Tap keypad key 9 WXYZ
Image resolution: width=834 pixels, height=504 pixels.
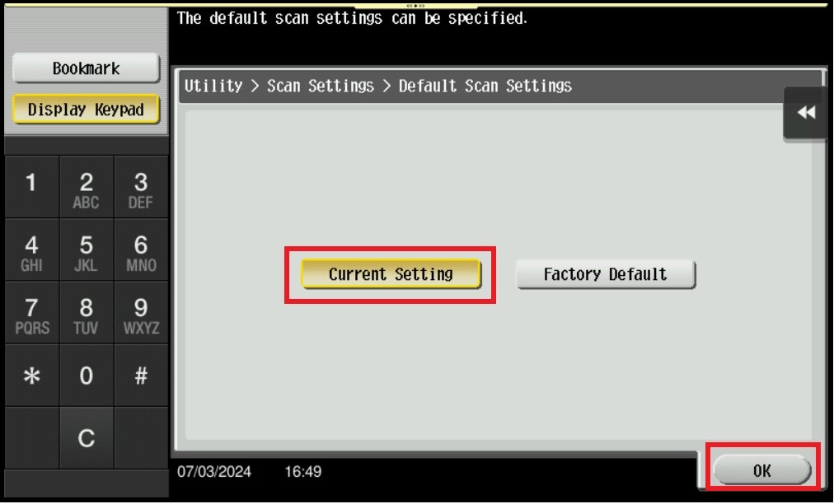[141, 313]
